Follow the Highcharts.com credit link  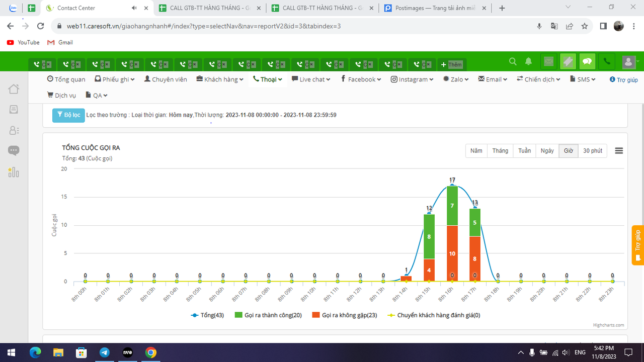pyautogui.click(x=608, y=325)
